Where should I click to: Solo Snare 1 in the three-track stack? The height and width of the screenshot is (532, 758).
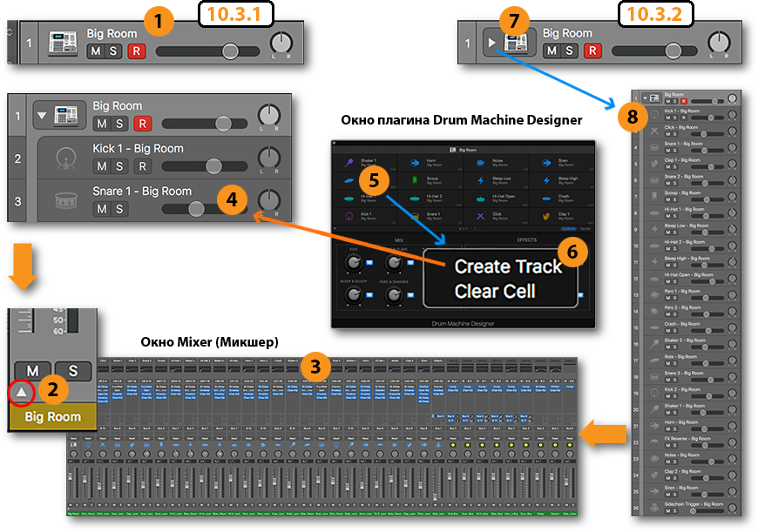(x=118, y=209)
